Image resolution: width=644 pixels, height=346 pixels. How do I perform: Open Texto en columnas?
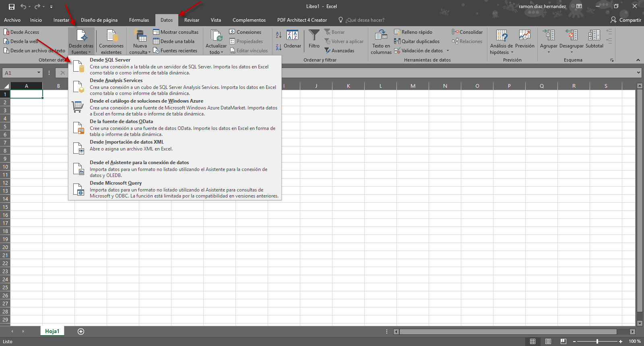(x=381, y=42)
